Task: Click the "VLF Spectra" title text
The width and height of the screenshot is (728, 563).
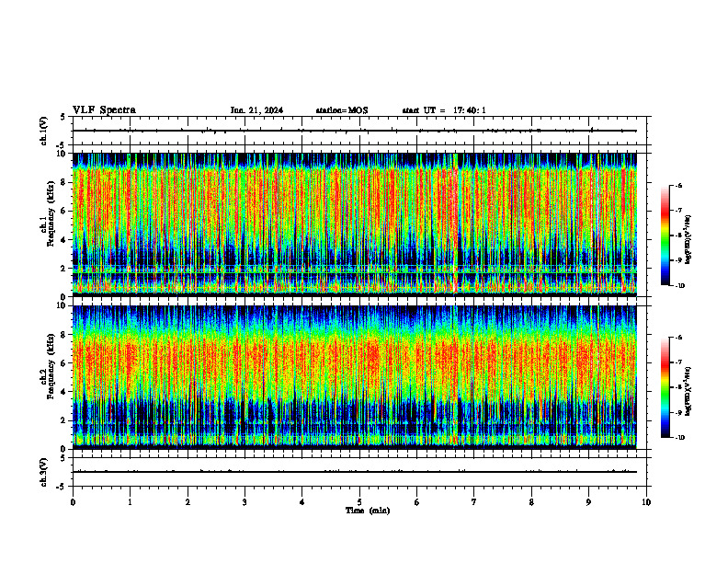Action: [x=104, y=110]
